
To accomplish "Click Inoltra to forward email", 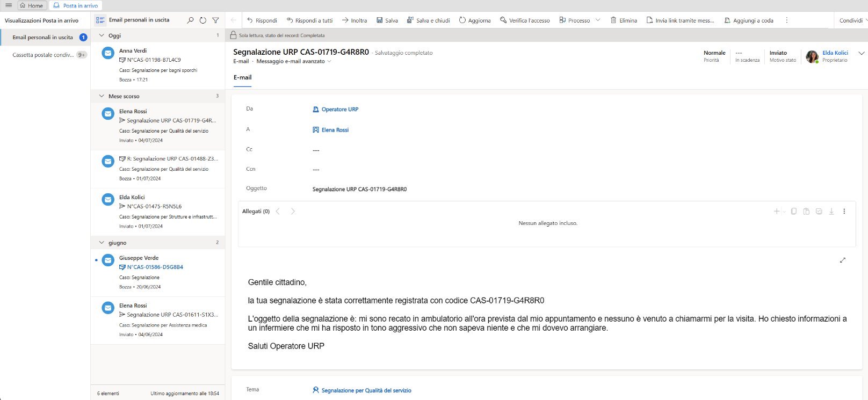I will pyautogui.click(x=355, y=20).
